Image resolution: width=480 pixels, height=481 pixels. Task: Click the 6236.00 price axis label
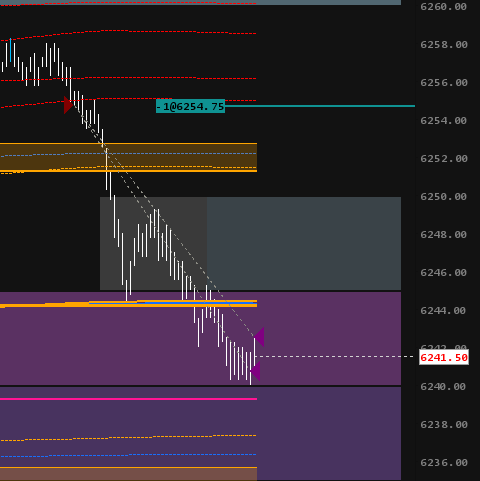coord(444,463)
